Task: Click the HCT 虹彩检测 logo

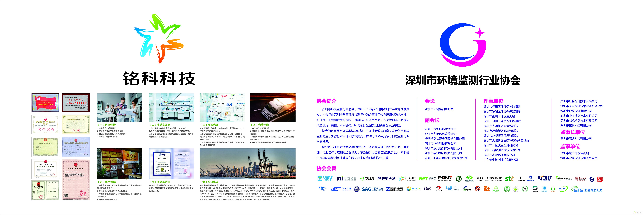Action: (452, 188)
